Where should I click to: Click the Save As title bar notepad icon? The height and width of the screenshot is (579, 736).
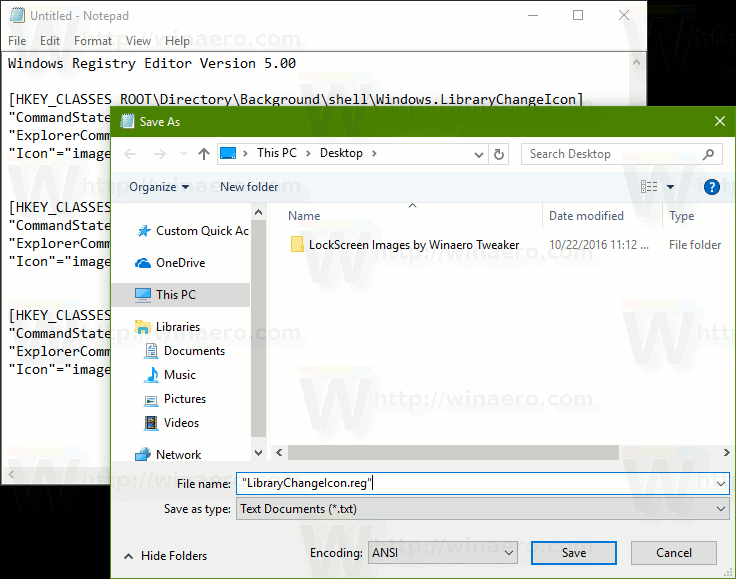coord(127,122)
